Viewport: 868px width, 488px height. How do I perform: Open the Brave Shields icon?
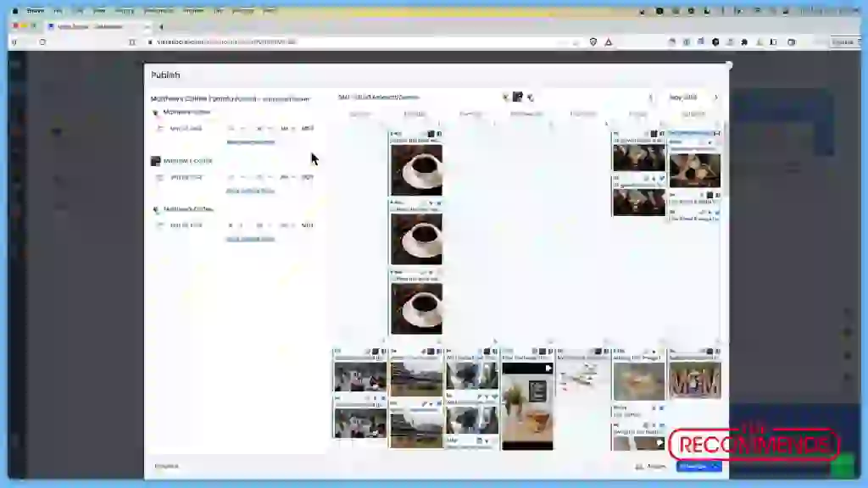(593, 42)
